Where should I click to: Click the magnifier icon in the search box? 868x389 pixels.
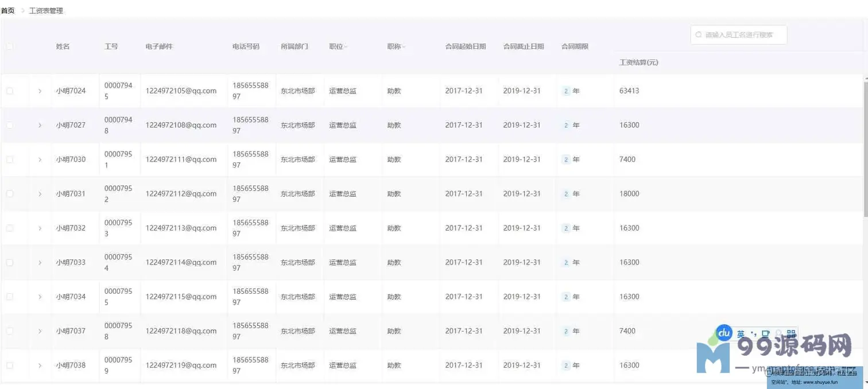tap(699, 35)
